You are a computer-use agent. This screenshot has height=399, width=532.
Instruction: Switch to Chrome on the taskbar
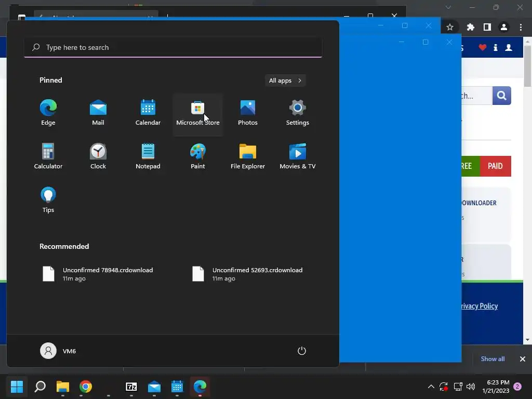tap(86, 387)
